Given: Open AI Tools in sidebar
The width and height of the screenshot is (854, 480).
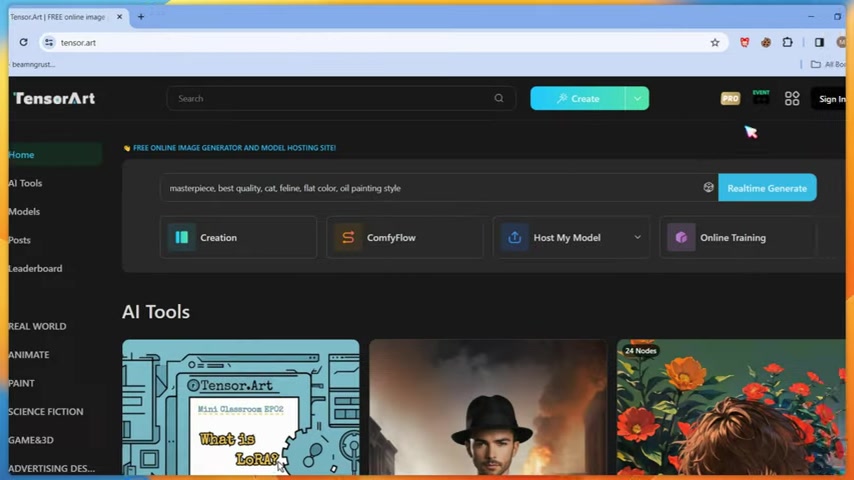Looking at the screenshot, I should (x=25, y=183).
